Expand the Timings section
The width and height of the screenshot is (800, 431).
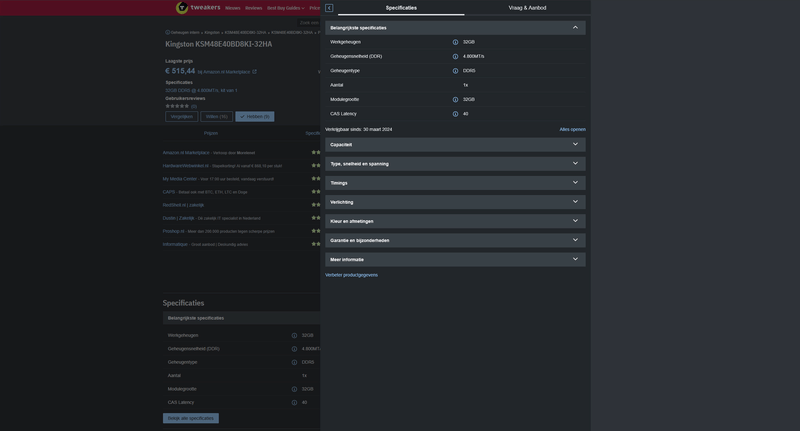[575, 183]
